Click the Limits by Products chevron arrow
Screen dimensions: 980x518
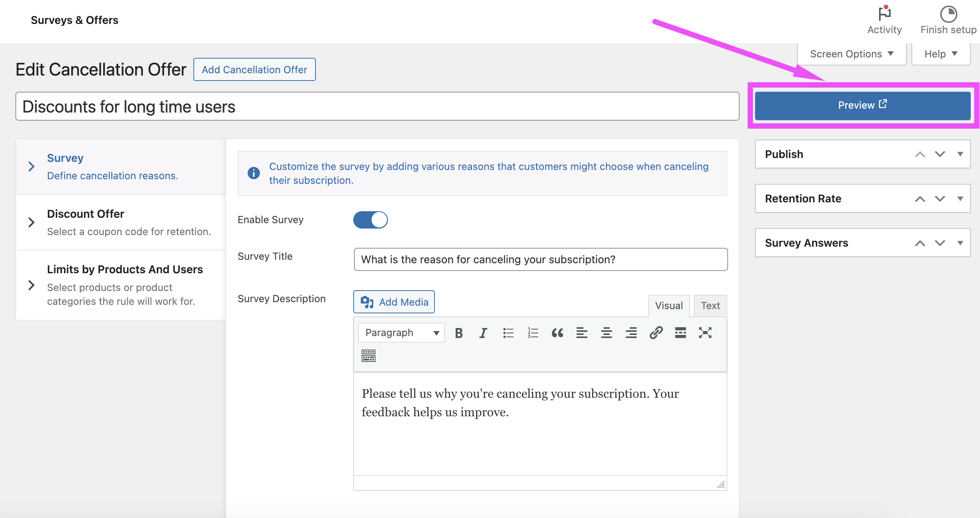[32, 285]
